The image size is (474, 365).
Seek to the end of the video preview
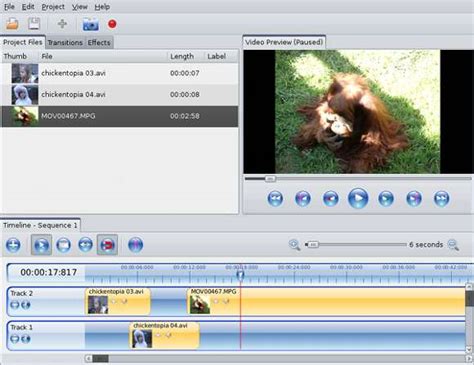click(442, 199)
